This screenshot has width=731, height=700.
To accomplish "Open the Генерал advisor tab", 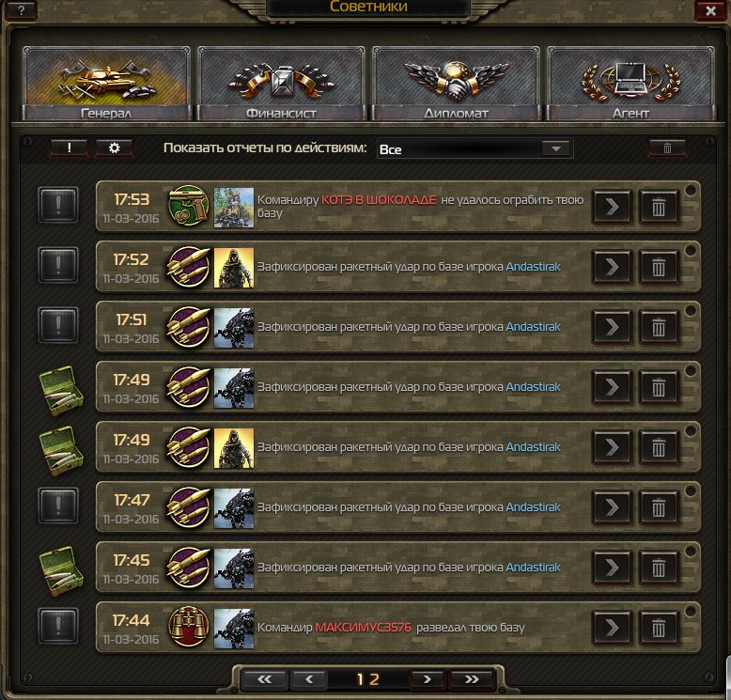I will tap(107, 84).
